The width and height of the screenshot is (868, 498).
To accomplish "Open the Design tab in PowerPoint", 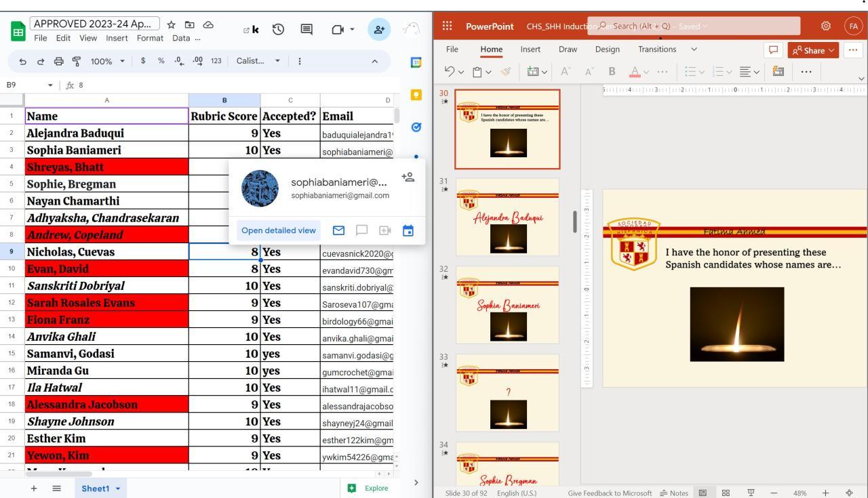I will pyautogui.click(x=607, y=49).
